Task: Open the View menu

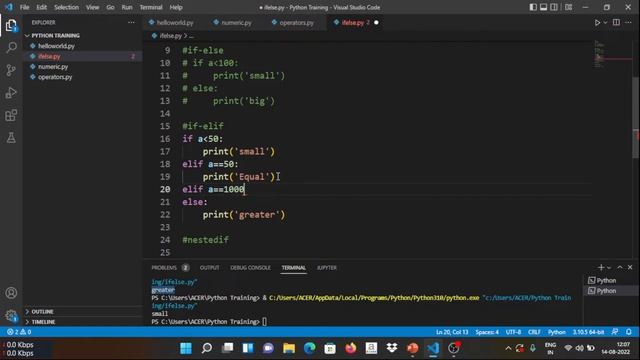Action: pyautogui.click(x=92, y=7)
